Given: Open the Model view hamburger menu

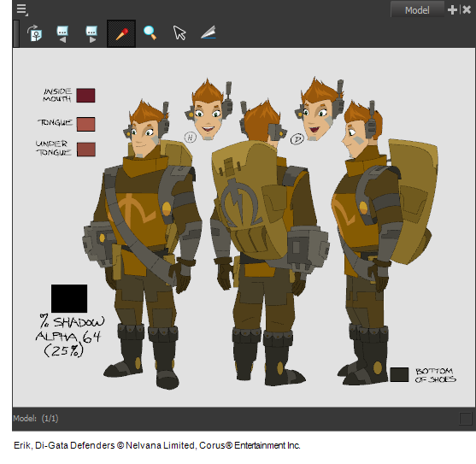Looking at the screenshot, I should (x=22, y=9).
